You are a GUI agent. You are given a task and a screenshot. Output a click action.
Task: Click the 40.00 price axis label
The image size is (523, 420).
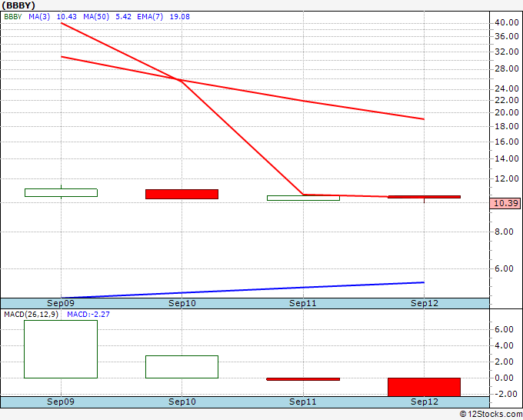[x=507, y=22]
